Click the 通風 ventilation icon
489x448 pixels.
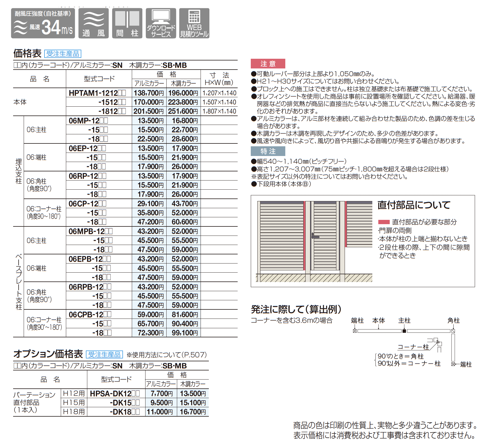point(93,23)
